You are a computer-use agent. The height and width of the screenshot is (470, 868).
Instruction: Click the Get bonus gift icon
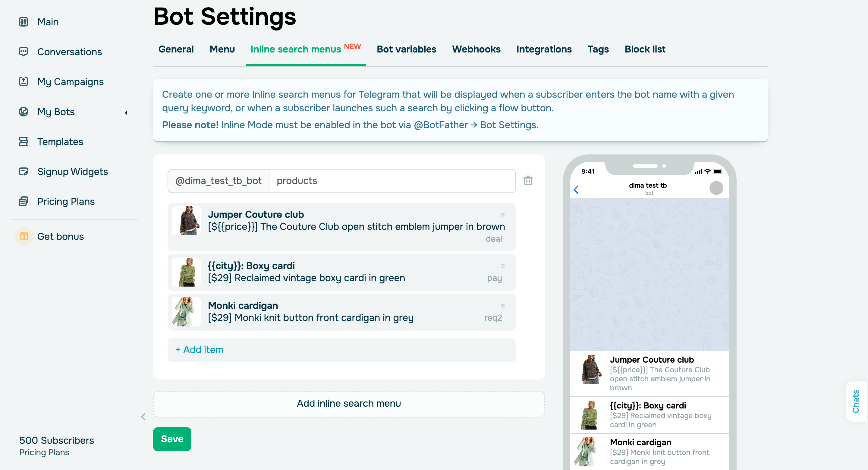pyautogui.click(x=24, y=236)
